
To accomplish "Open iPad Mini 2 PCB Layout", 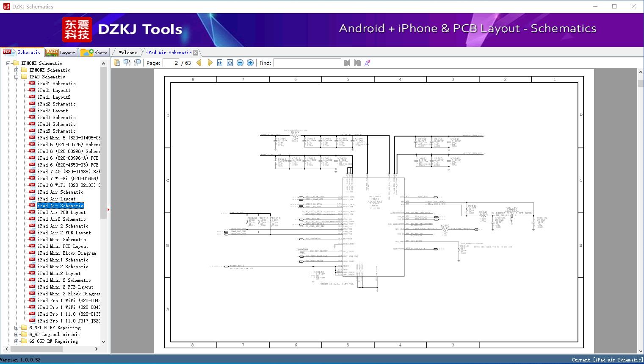I will [x=66, y=287].
